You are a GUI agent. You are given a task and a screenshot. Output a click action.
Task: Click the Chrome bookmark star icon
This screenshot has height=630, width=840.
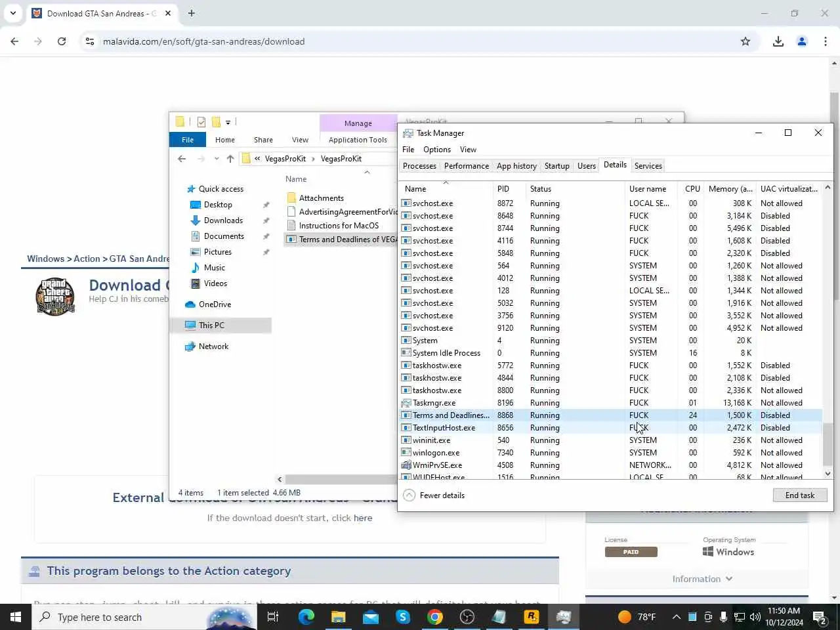point(745,41)
